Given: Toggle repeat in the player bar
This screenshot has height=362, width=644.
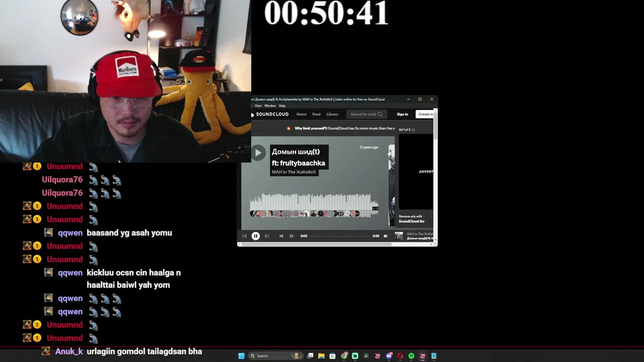Looking at the screenshot, I should tap(291, 236).
